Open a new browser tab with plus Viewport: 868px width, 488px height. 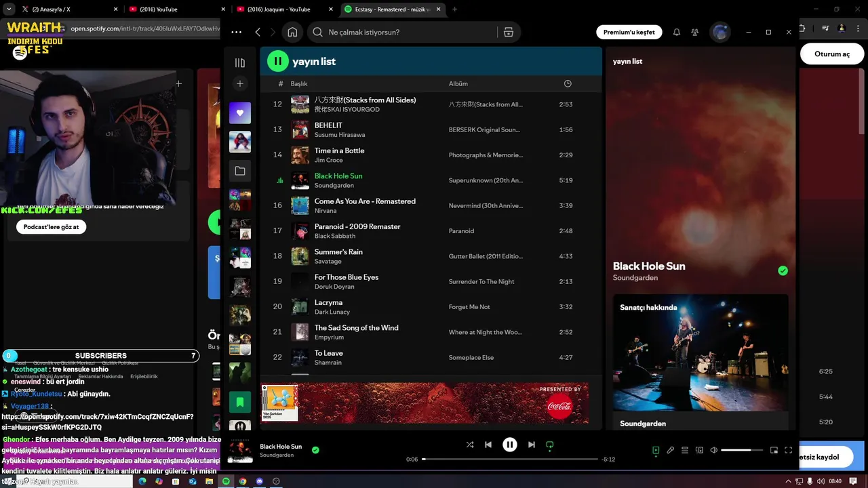click(x=454, y=9)
